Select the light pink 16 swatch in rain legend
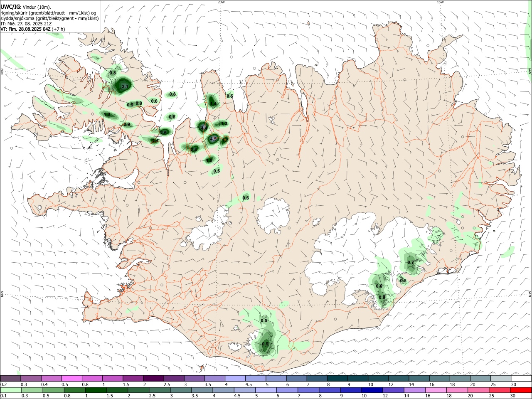532x399 pixels. [x=435, y=390]
